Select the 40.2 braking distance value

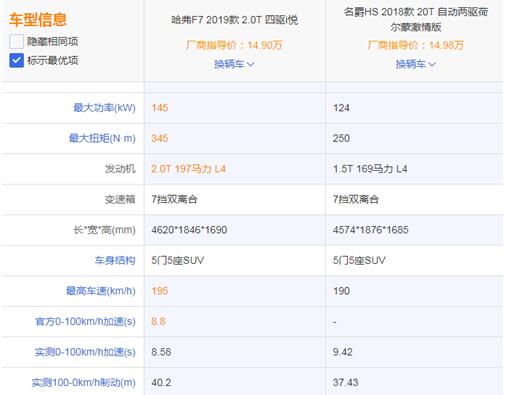(x=161, y=382)
